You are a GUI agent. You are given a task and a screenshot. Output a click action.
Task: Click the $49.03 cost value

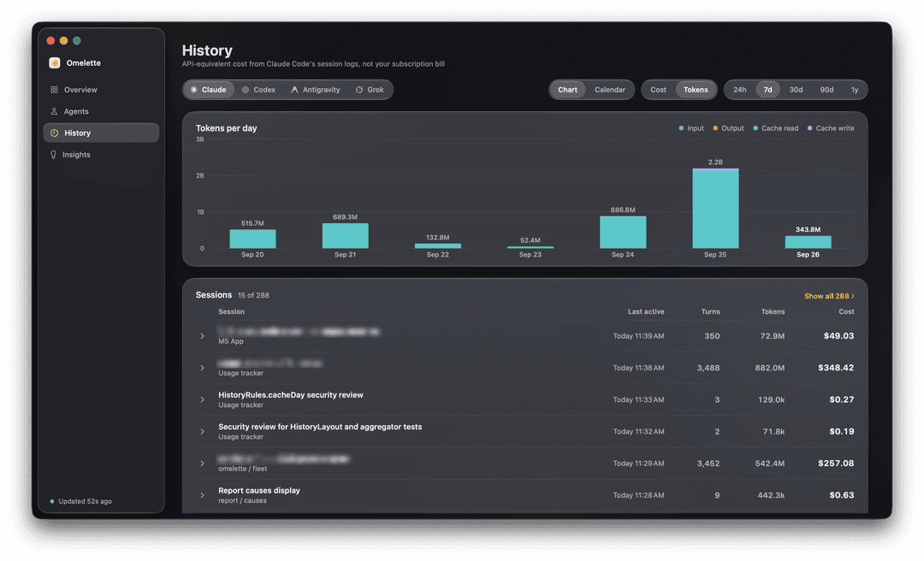pos(838,336)
